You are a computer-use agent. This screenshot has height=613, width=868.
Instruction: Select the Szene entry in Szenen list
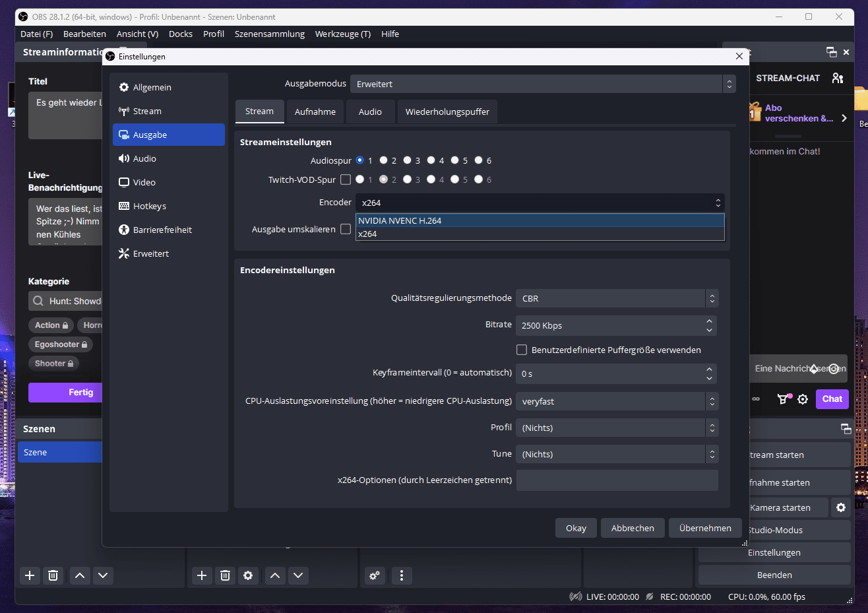point(60,452)
